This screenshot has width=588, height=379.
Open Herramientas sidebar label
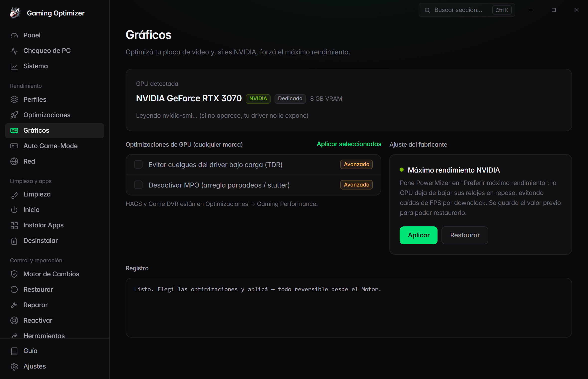[x=44, y=335]
